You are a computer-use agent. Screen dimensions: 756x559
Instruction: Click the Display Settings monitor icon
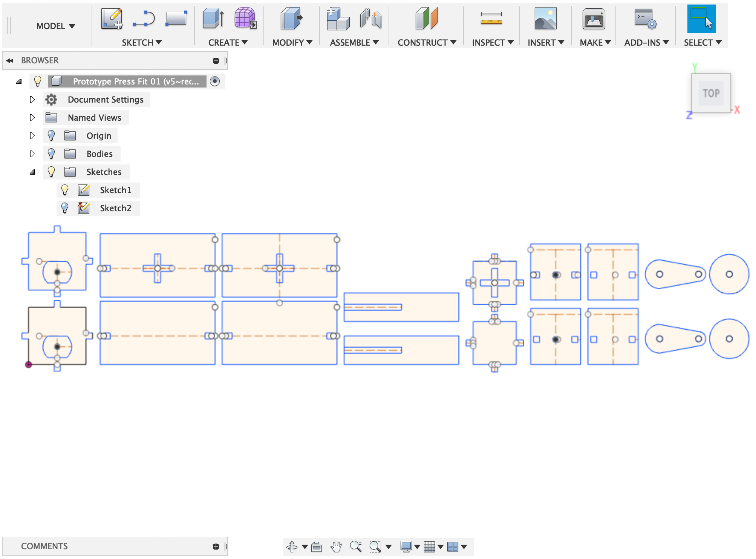[406, 547]
